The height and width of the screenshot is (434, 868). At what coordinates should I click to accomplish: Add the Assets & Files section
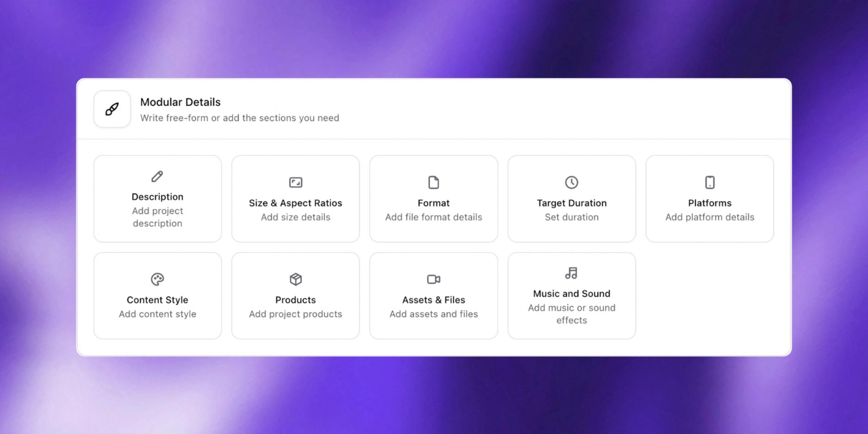433,300
